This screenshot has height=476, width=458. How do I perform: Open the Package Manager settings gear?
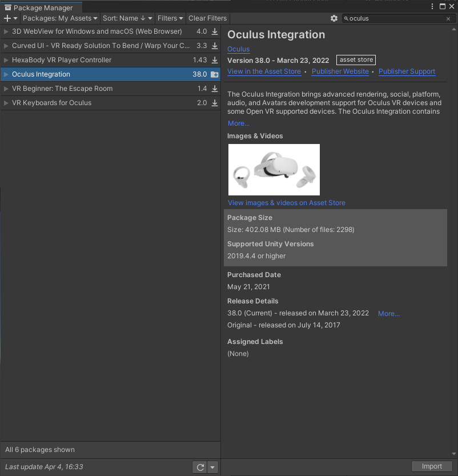334,18
